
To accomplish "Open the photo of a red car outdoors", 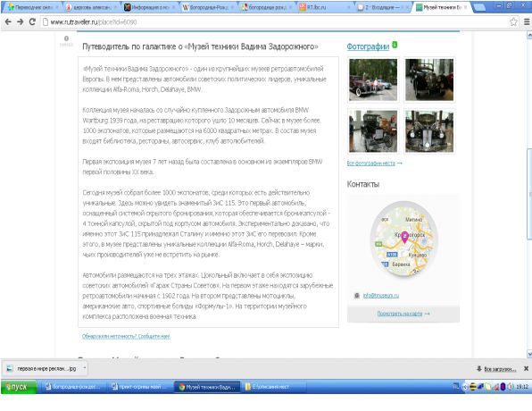I will click(x=373, y=80).
